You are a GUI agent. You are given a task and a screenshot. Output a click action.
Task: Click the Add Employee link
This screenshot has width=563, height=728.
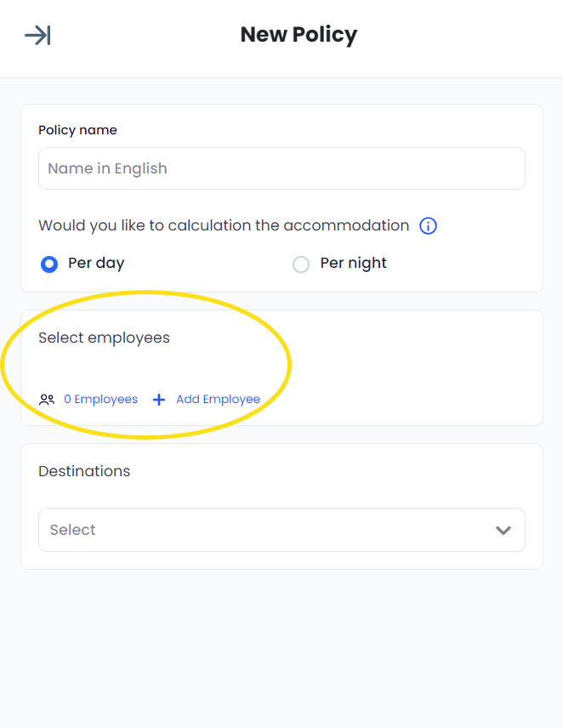[218, 400]
